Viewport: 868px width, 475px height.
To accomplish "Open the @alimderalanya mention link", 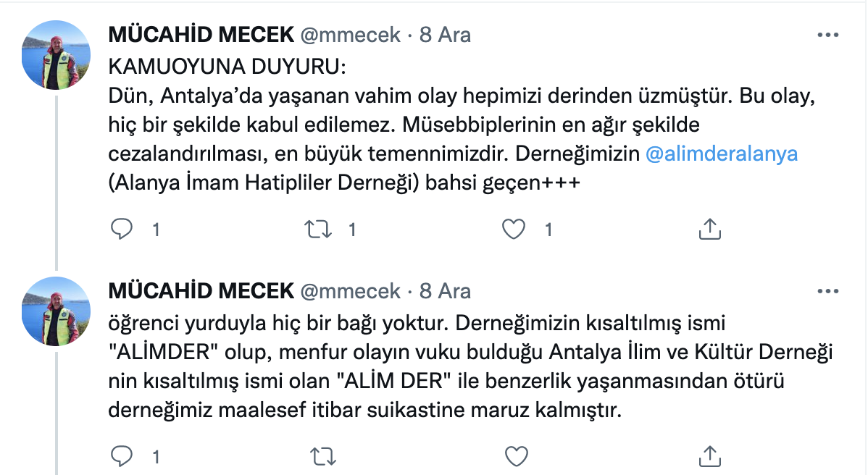I will [x=721, y=154].
